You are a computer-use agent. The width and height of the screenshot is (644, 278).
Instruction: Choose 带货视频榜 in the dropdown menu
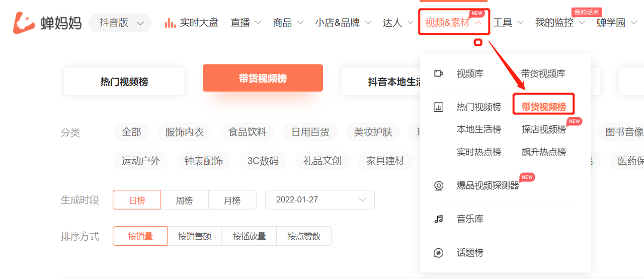(x=543, y=107)
